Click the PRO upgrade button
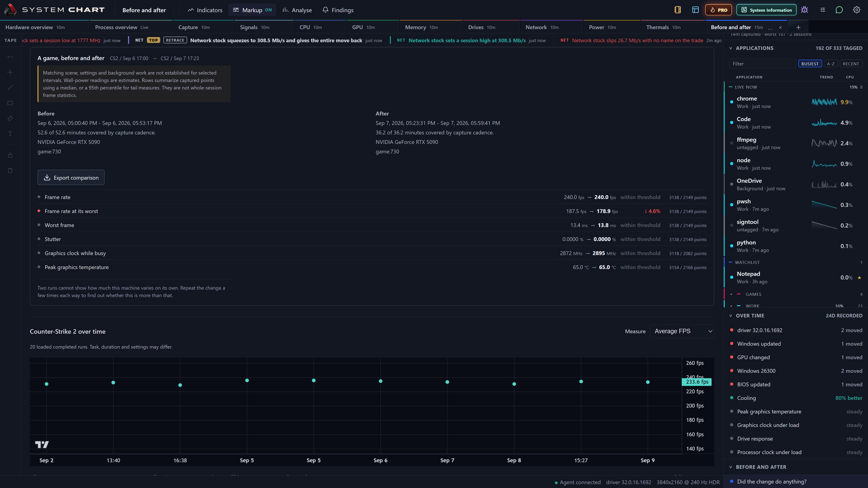The height and width of the screenshot is (488, 868). (x=718, y=10)
